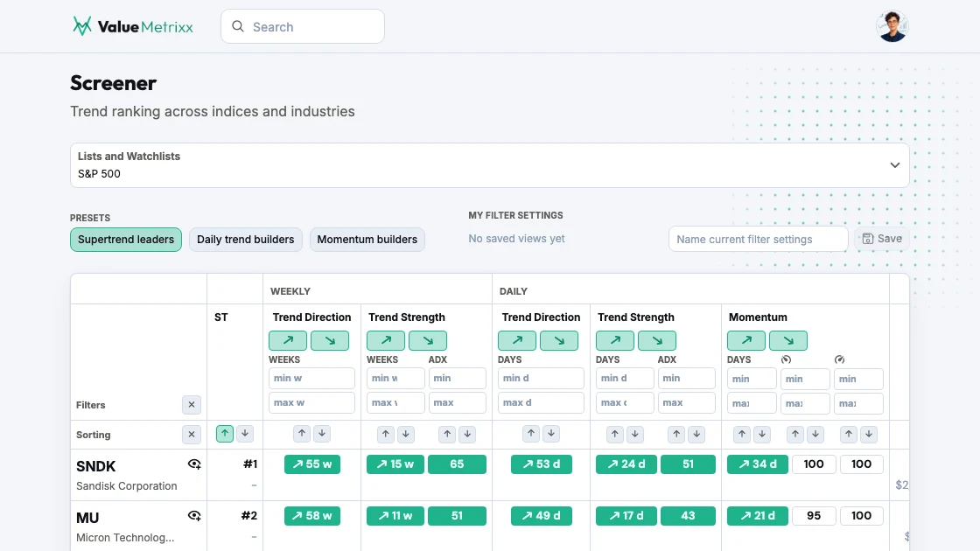Screen dimensions: 980x551
Task: Save current filter settings
Action: (882, 239)
